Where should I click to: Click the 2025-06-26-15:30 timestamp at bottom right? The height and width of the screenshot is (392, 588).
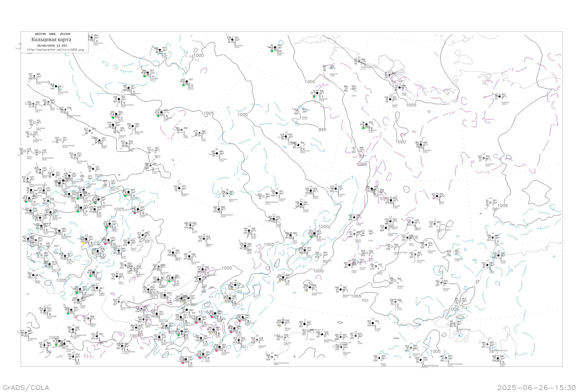[x=537, y=387]
